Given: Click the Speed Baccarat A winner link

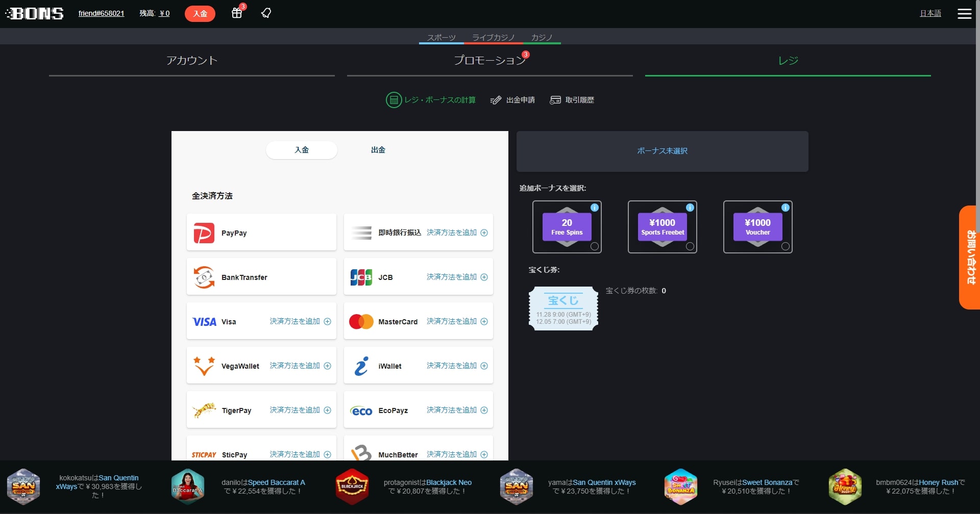Looking at the screenshot, I should [277, 482].
